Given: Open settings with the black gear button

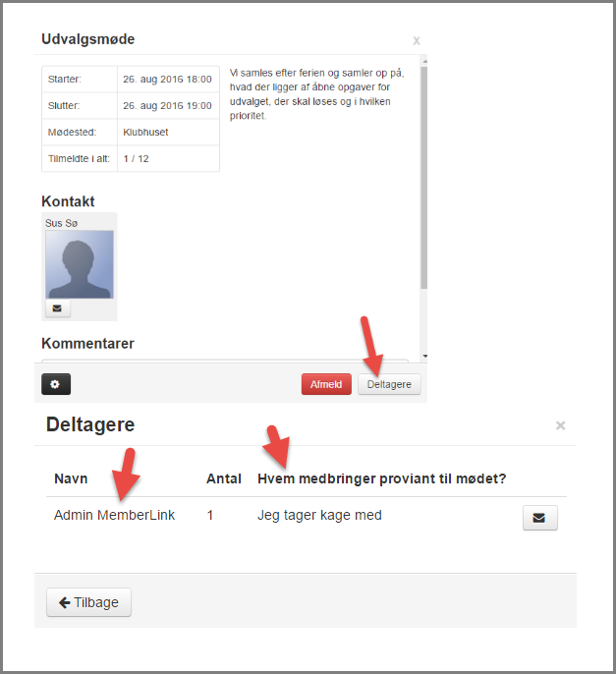Looking at the screenshot, I should (56, 384).
